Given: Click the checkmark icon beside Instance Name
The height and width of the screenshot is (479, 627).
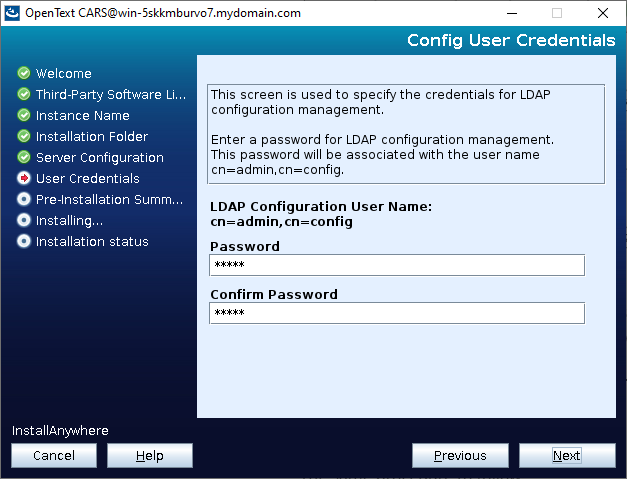Looking at the screenshot, I should pos(24,115).
